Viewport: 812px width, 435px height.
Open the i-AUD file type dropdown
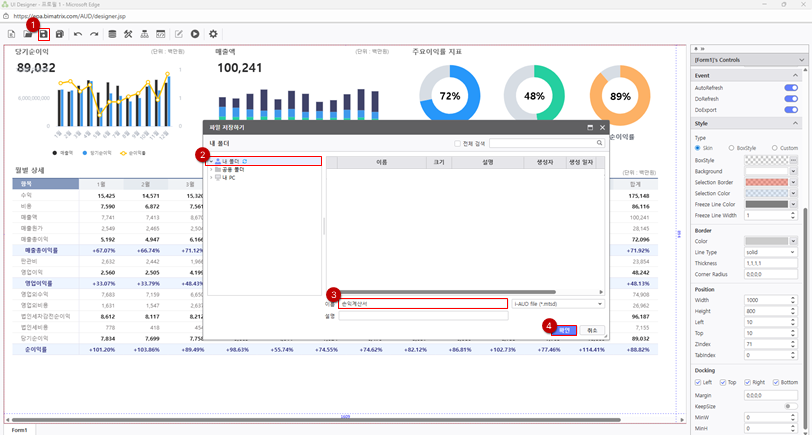[558, 304]
